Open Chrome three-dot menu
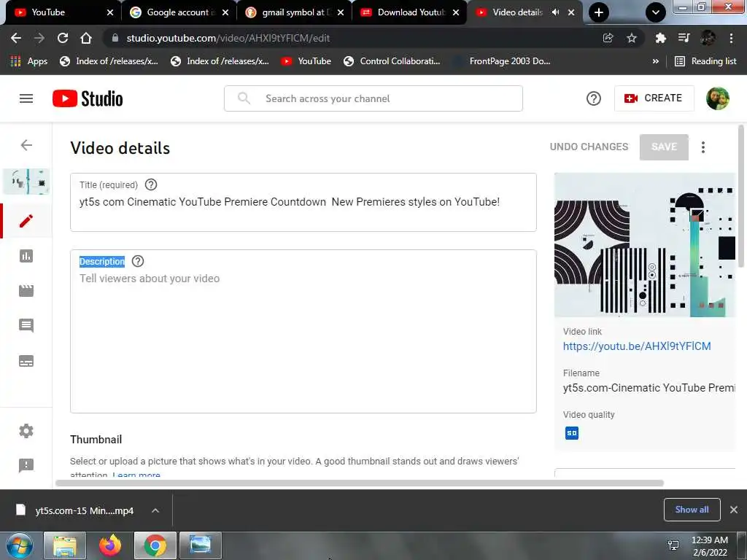 731,38
